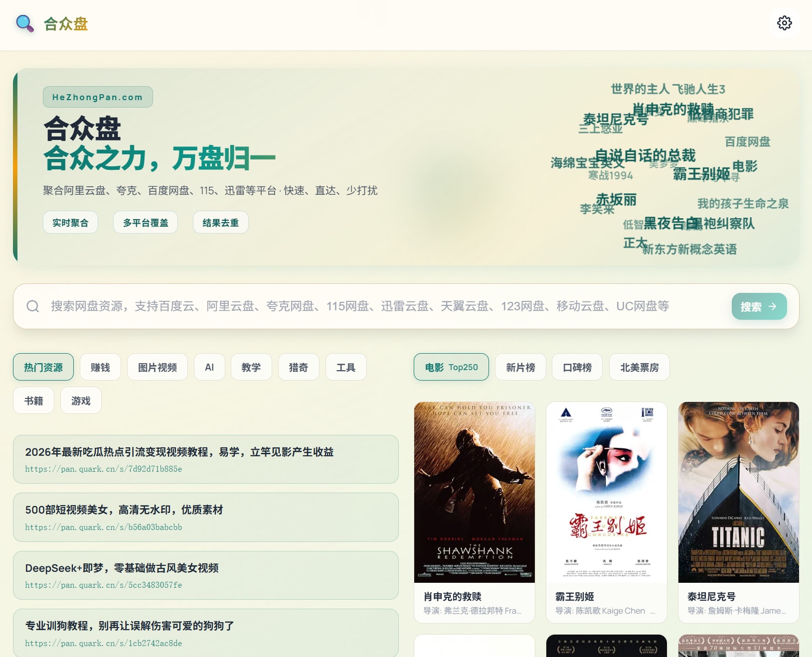Click the HeZhongPan.com badge

point(98,97)
